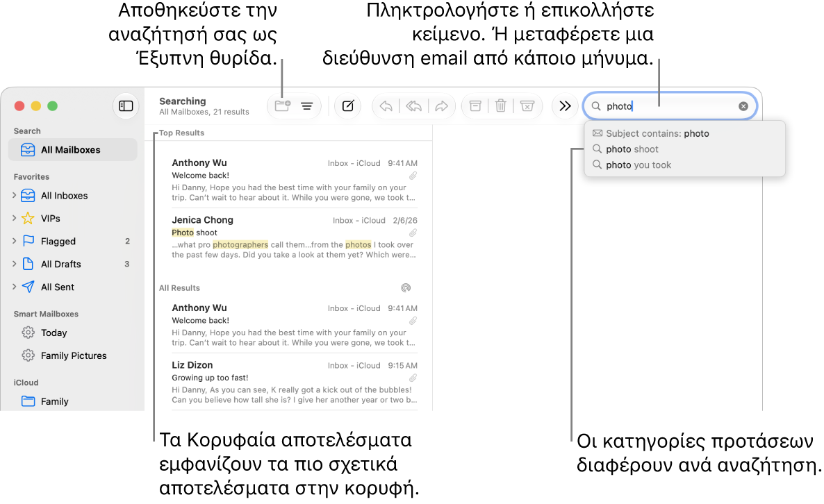Expand the All Drafts disclosure arrow
The height and width of the screenshot is (504, 824).
pos(14,264)
